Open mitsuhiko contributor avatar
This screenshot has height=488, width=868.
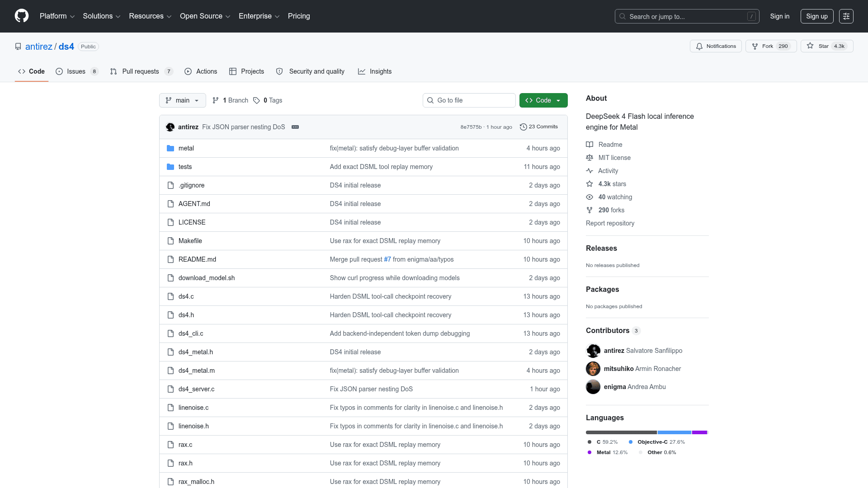tap(593, 369)
